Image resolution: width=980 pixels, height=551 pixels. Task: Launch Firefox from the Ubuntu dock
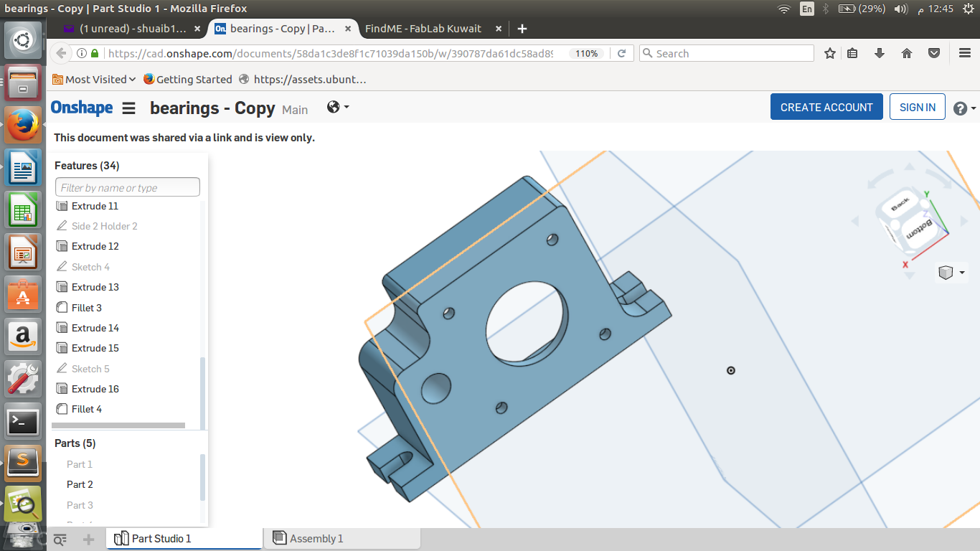(23, 126)
